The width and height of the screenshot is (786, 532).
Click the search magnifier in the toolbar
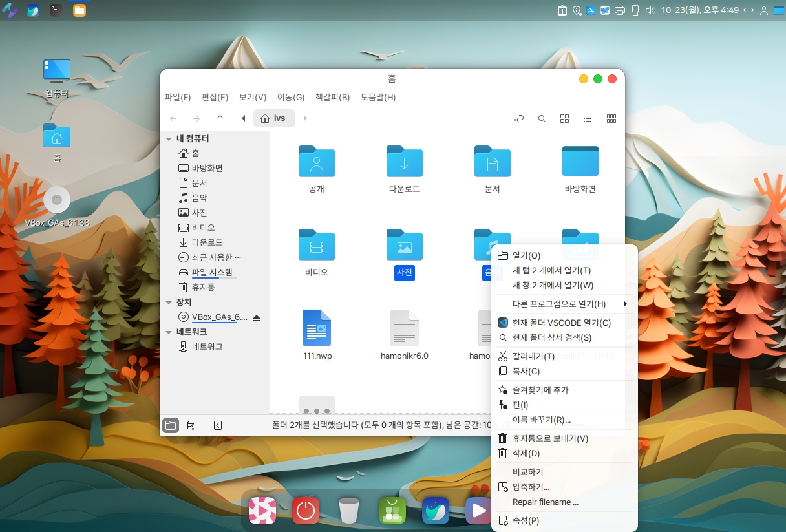tap(542, 118)
